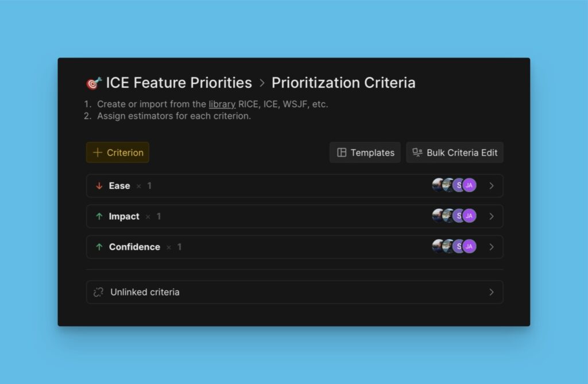The image size is (588, 384).
Task: Click the edit icon in Bulk Criteria Edit
Action: click(419, 152)
